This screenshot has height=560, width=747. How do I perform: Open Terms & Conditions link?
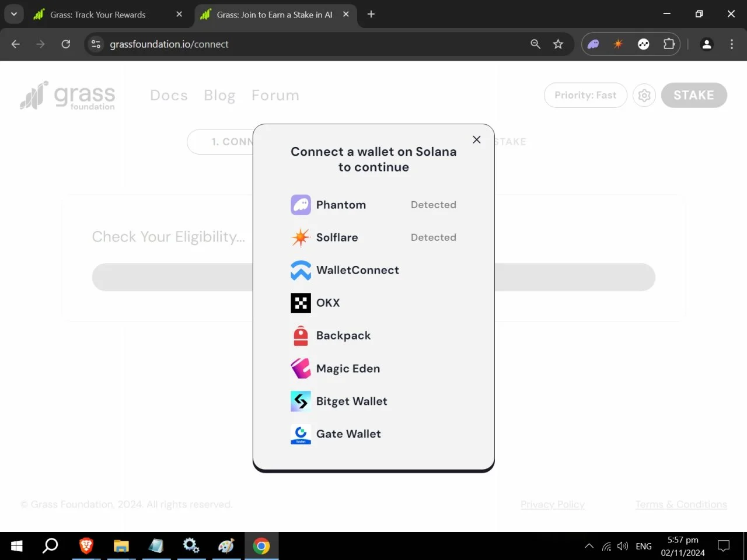click(x=681, y=505)
